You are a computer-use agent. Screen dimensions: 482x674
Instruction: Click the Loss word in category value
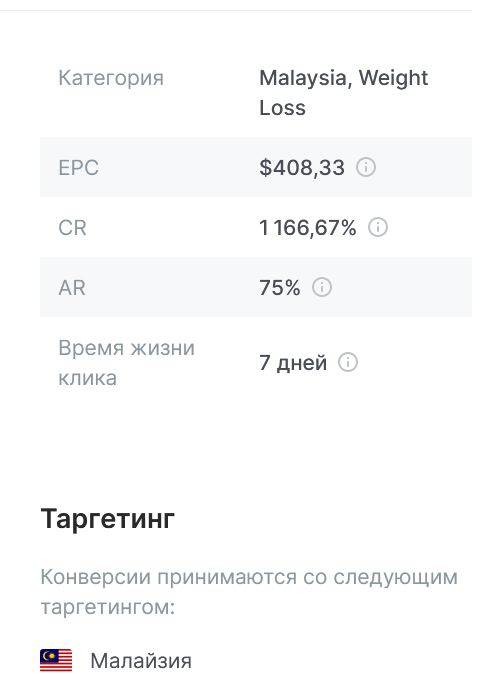click(282, 107)
